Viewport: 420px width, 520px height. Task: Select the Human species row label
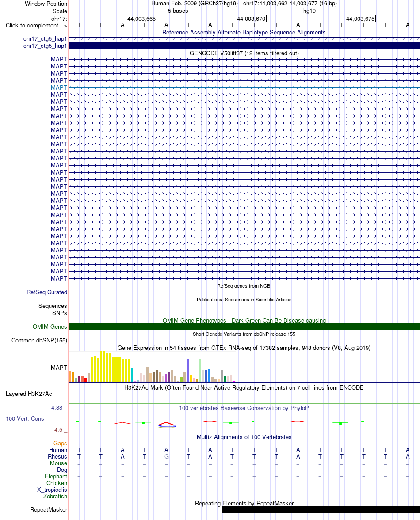pyautogui.click(x=58, y=450)
